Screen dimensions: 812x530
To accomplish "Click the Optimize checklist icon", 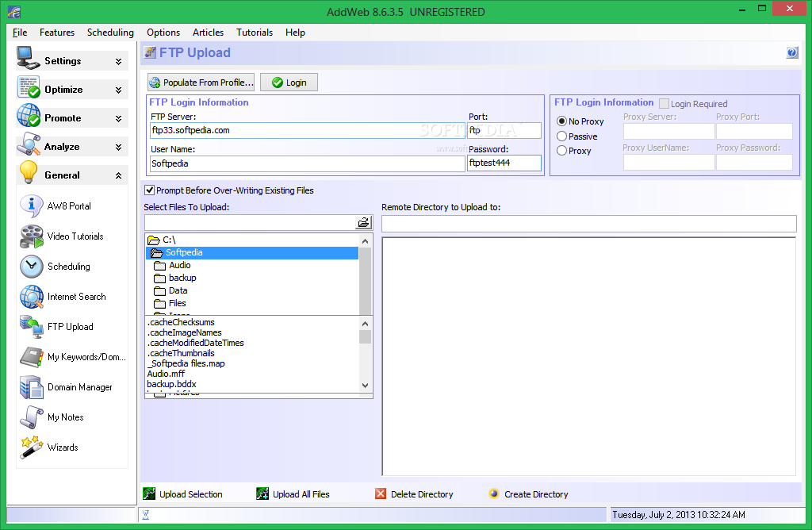I will click(x=29, y=87).
